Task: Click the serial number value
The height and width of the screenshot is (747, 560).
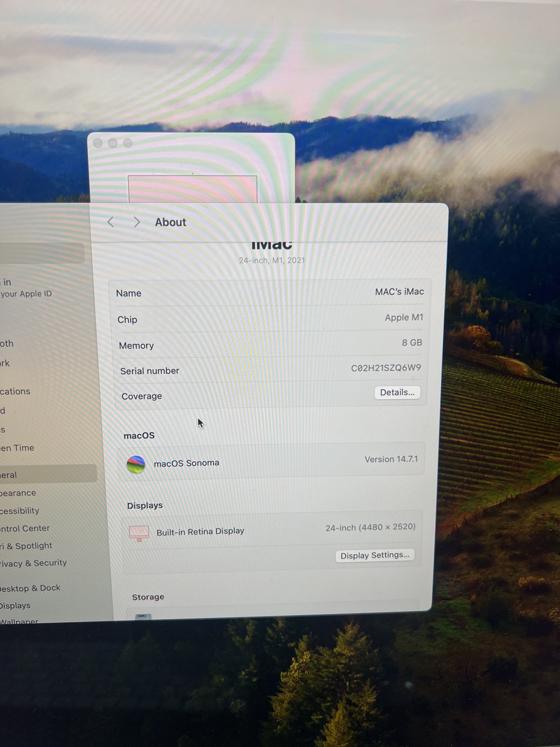Action: pyautogui.click(x=386, y=368)
